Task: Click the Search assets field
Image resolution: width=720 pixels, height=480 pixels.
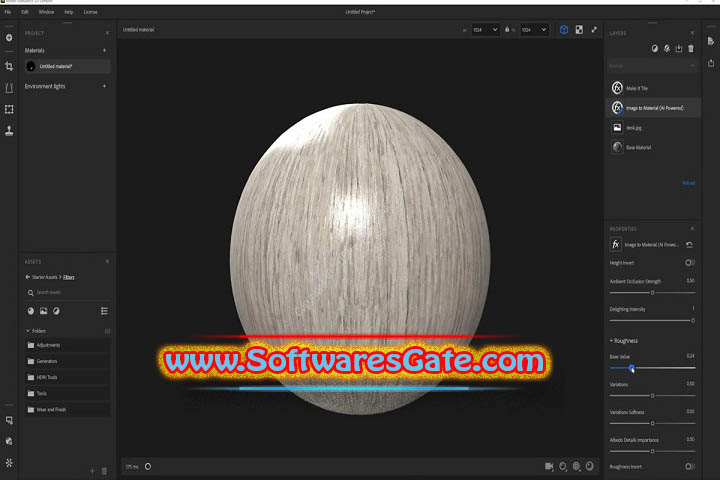Action: pyautogui.click(x=68, y=292)
